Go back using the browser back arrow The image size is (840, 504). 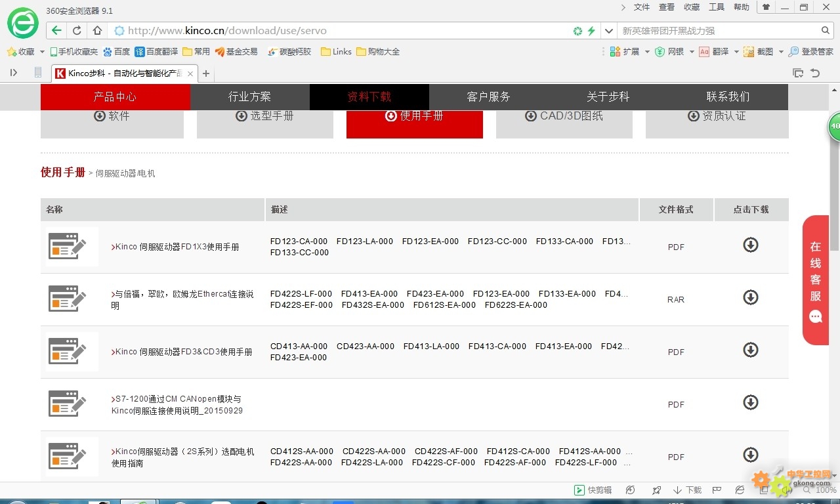click(57, 30)
